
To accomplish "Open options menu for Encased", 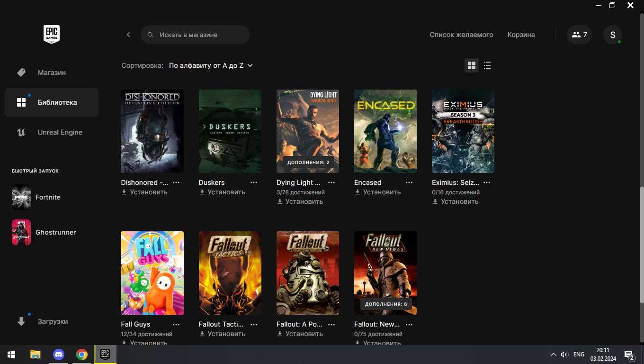I will pyautogui.click(x=409, y=182).
